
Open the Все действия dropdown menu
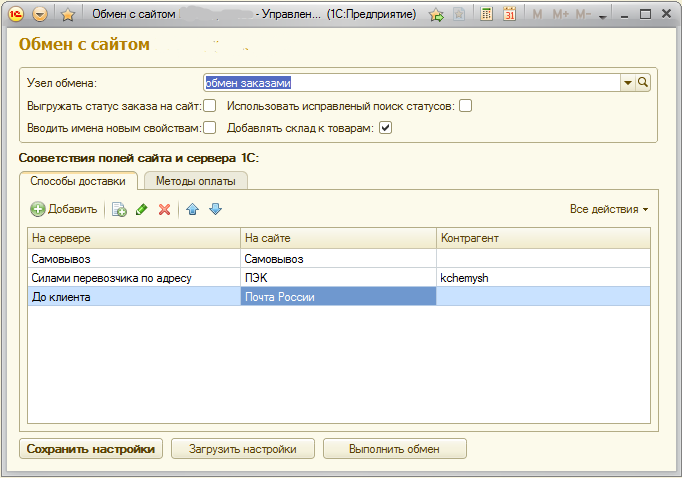point(609,209)
